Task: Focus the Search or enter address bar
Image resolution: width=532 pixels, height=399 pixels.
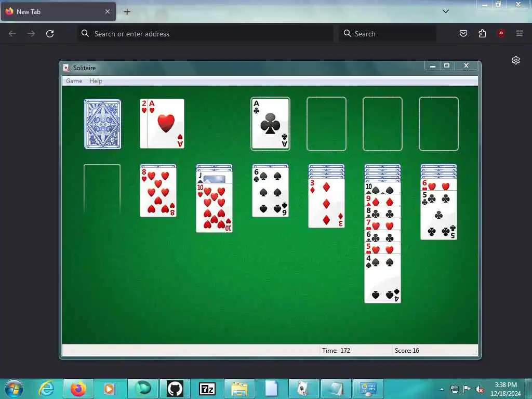Action: [x=205, y=34]
